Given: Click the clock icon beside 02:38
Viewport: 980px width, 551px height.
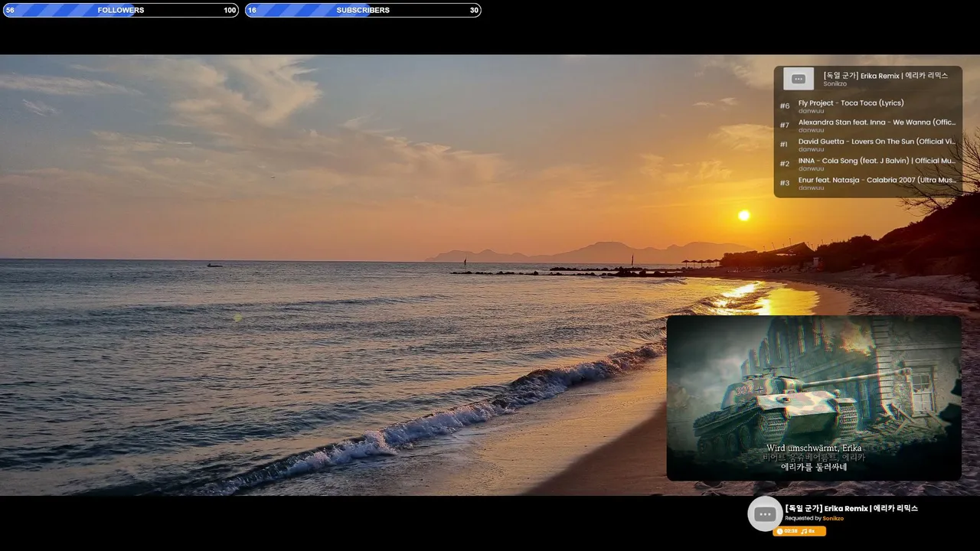Looking at the screenshot, I should 779,531.
